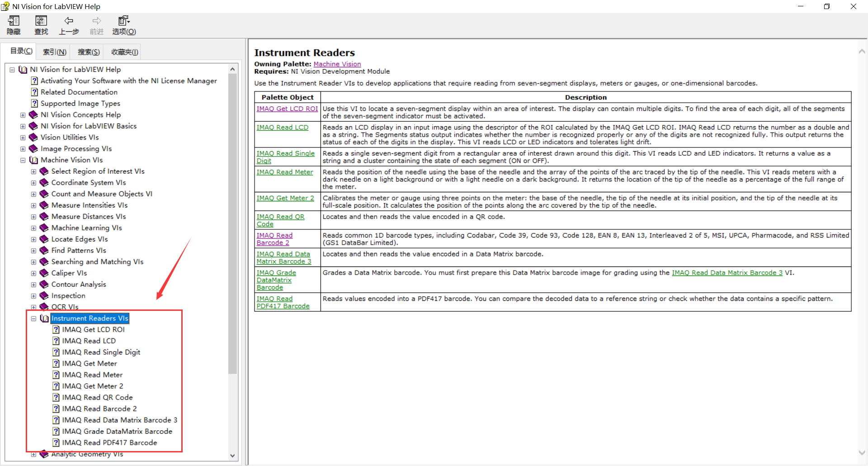This screenshot has height=466, width=868.
Task: Click the page icon for IMAQ Read Single Digit
Action: 56,352
